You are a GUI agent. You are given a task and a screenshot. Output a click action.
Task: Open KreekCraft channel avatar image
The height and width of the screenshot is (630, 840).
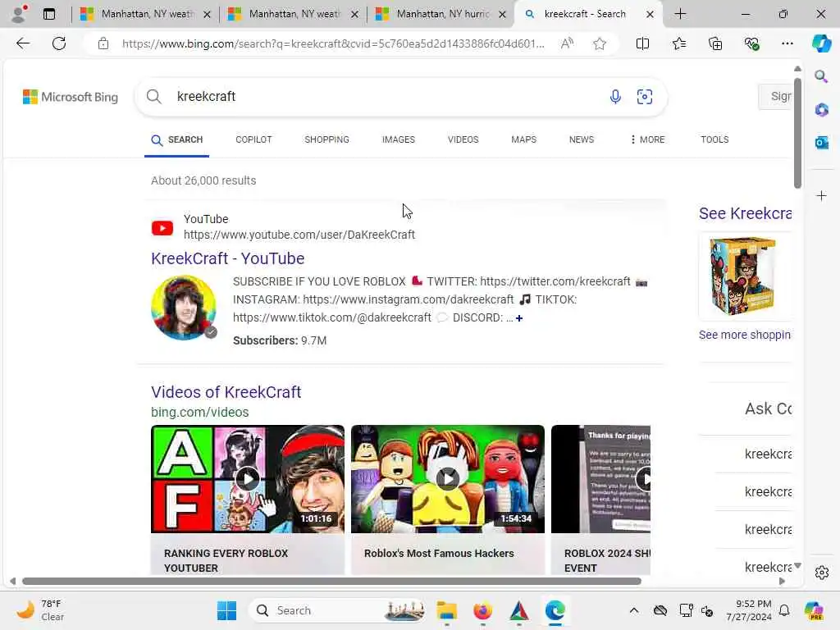(x=184, y=308)
